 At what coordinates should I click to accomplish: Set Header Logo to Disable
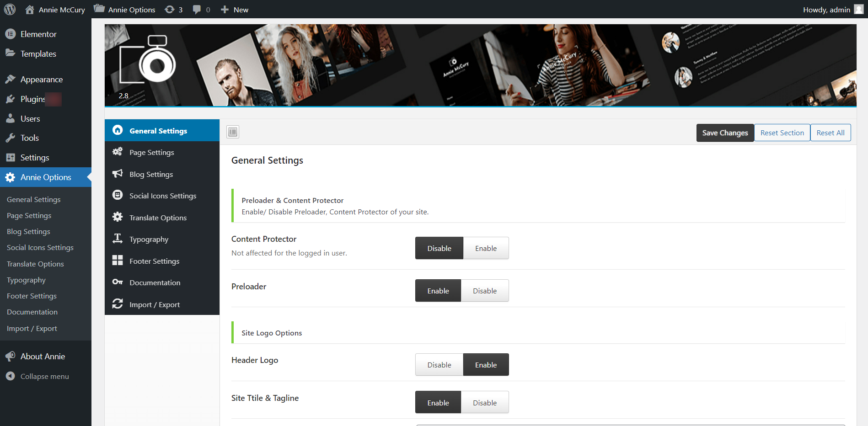[x=439, y=365]
